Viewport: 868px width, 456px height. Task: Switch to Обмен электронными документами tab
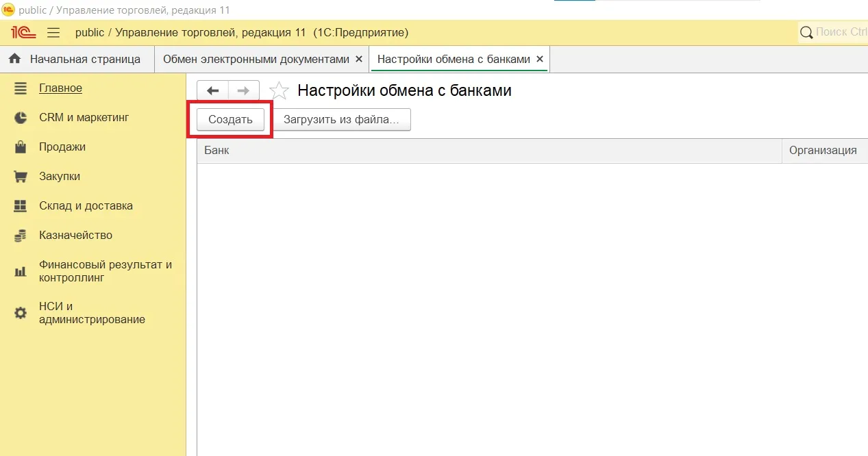pyautogui.click(x=256, y=59)
